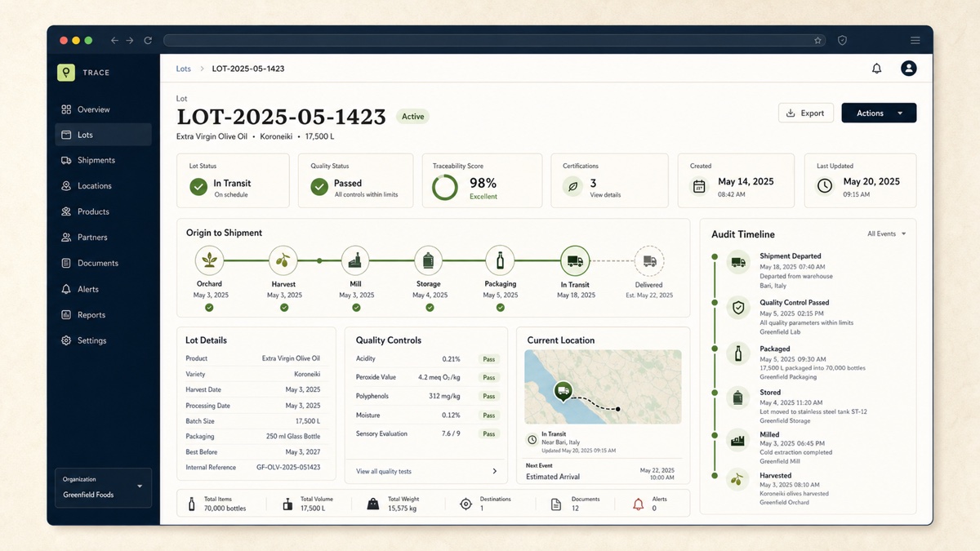980x551 pixels.
Task: Click the browser shield icon
Action: tap(842, 40)
